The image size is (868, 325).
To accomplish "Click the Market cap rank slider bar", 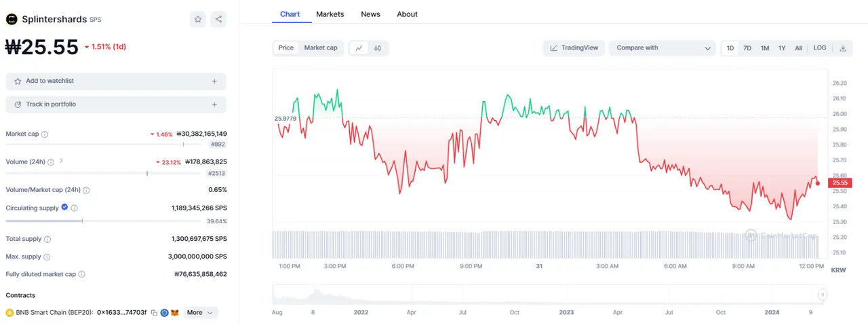I will click(x=105, y=145).
